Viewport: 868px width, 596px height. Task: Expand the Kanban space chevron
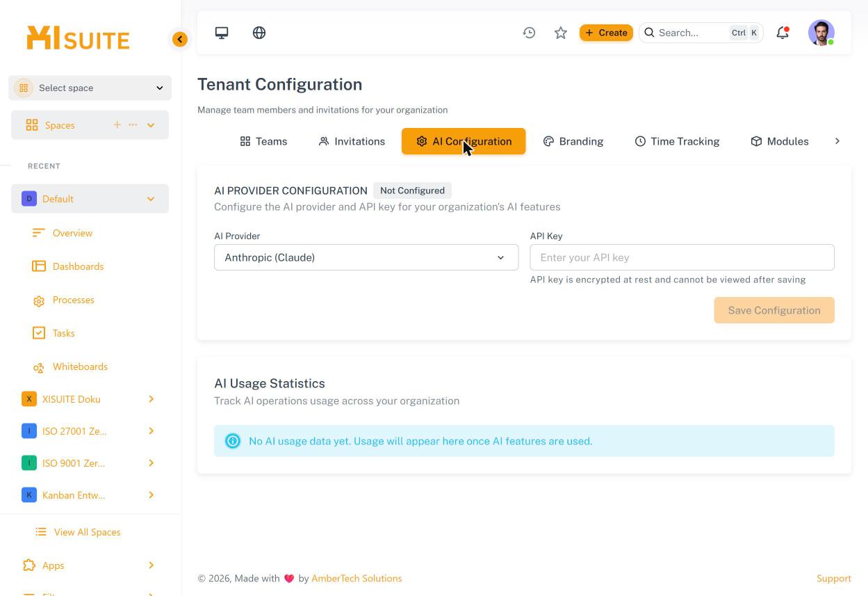[151, 495]
